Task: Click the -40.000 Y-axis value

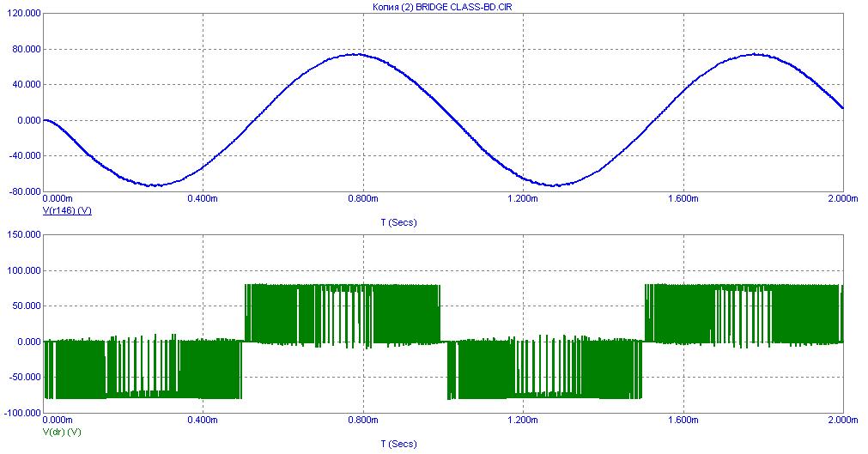Action: (x=24, y=155)
